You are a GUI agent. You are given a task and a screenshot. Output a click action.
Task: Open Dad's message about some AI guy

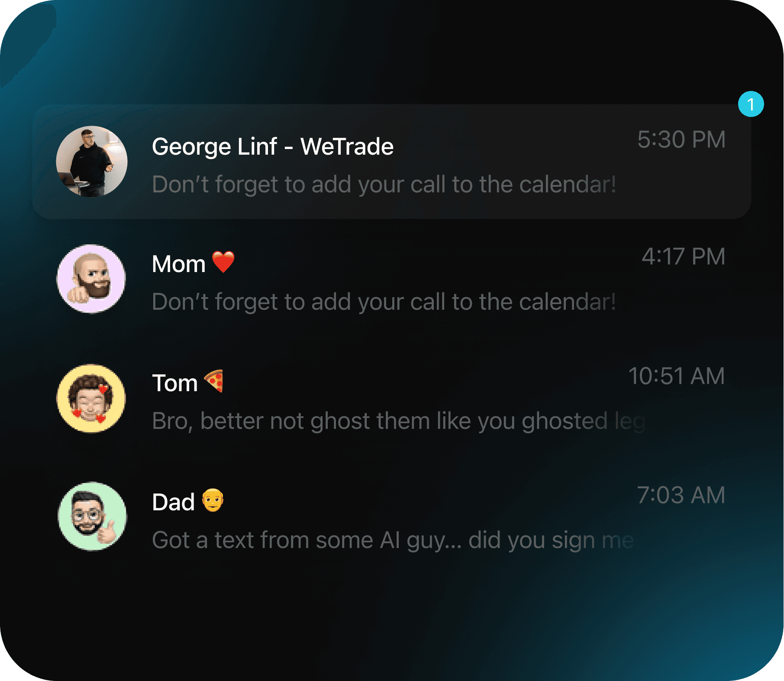(393, 540)
